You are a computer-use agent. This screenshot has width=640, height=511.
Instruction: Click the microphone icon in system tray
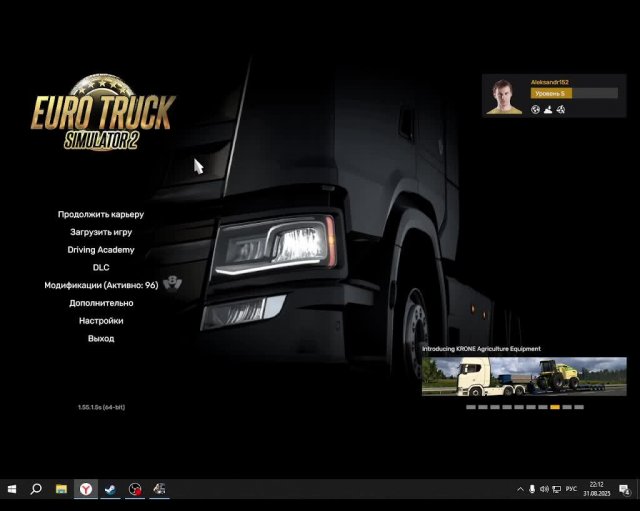(x=532, y=489)
